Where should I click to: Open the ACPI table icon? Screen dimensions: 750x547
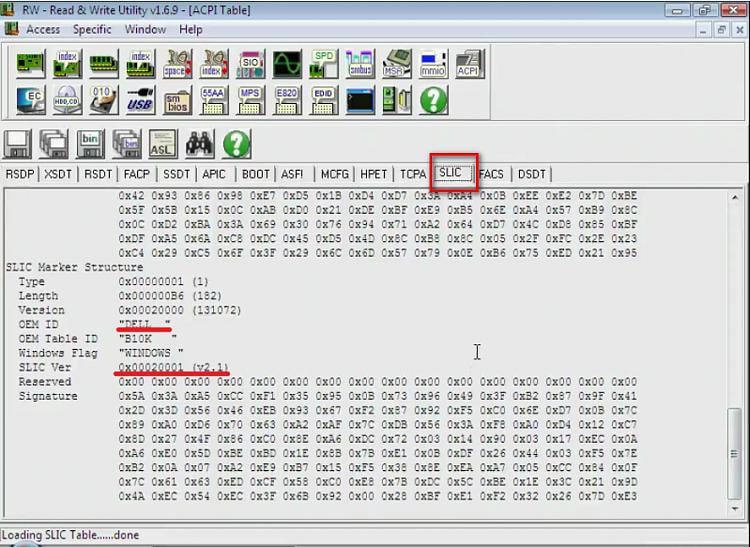[470, 64]
